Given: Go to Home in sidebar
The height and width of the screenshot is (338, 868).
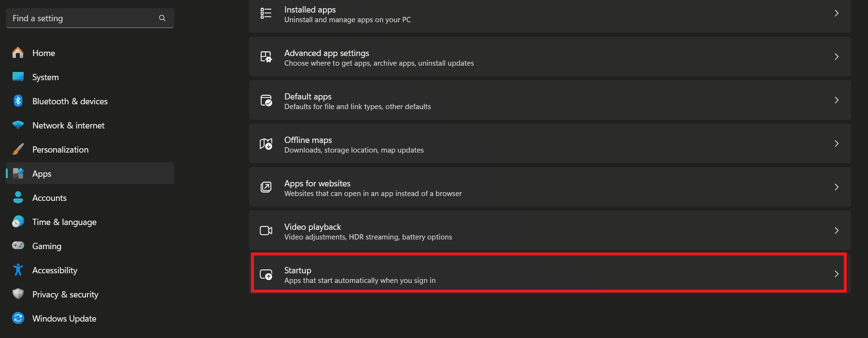Looking at the screenshot, I should tap(43, 53).
